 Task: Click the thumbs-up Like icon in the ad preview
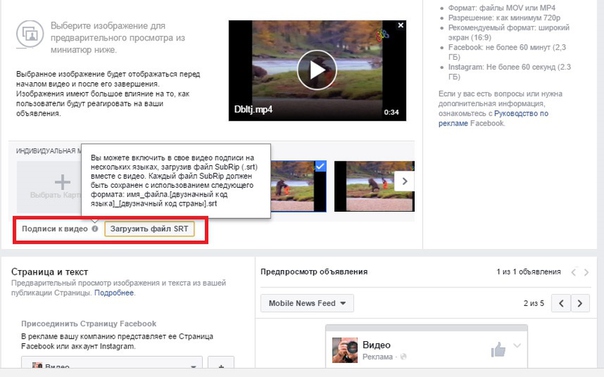coord(498,350)
